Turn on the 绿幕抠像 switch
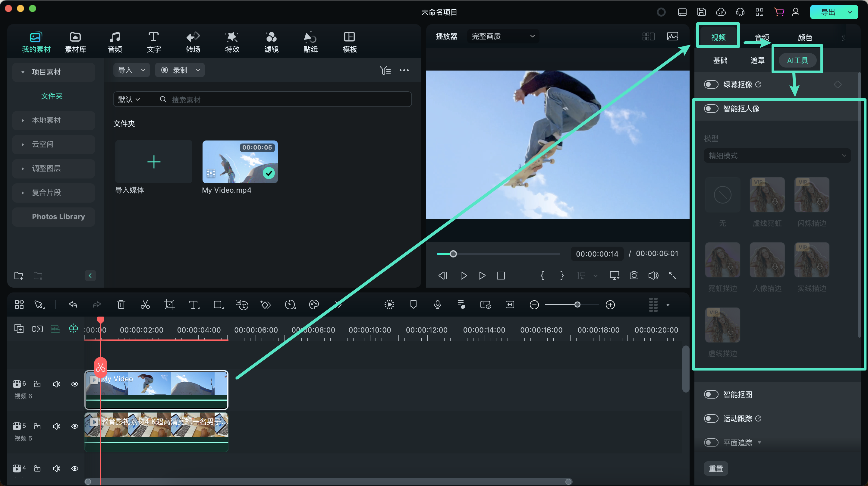Screen dimensions: 868x486 711,84
